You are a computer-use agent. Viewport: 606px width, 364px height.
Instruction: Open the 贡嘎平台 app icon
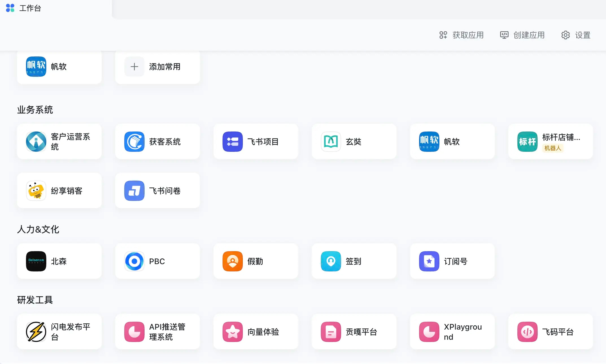(x=331, y=332)
